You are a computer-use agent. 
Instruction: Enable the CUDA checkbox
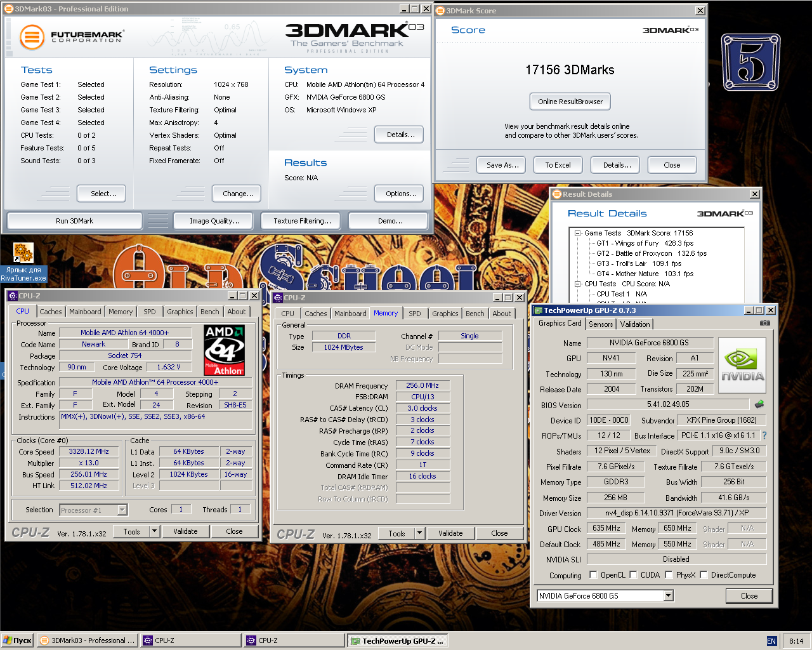(633, 575)
